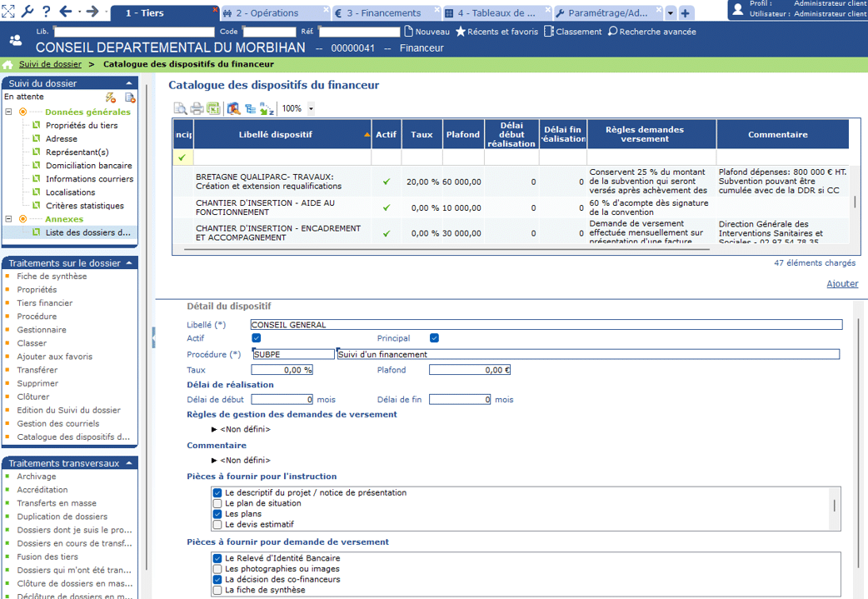The width and height of the screenshot is (868, 599).
Task: Click the Ajouter link
Action: pos(841,284)
